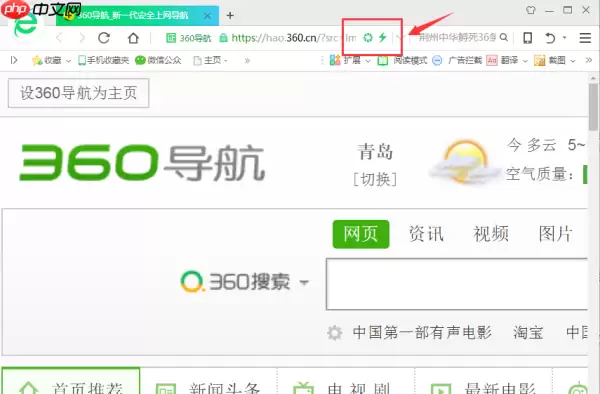Open a new tab with the plus button
600x394 pixels.
coord(230,15)
